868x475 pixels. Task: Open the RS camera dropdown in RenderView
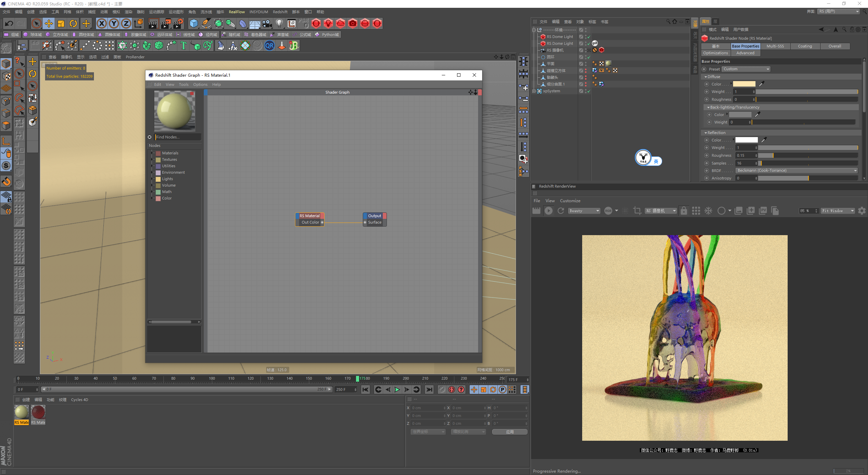pos(660,211)
